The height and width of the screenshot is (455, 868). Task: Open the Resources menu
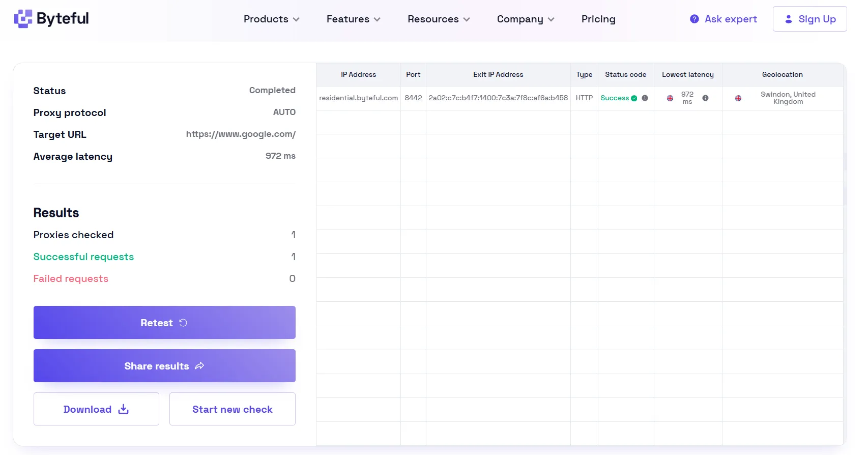[x=439, y=19]
